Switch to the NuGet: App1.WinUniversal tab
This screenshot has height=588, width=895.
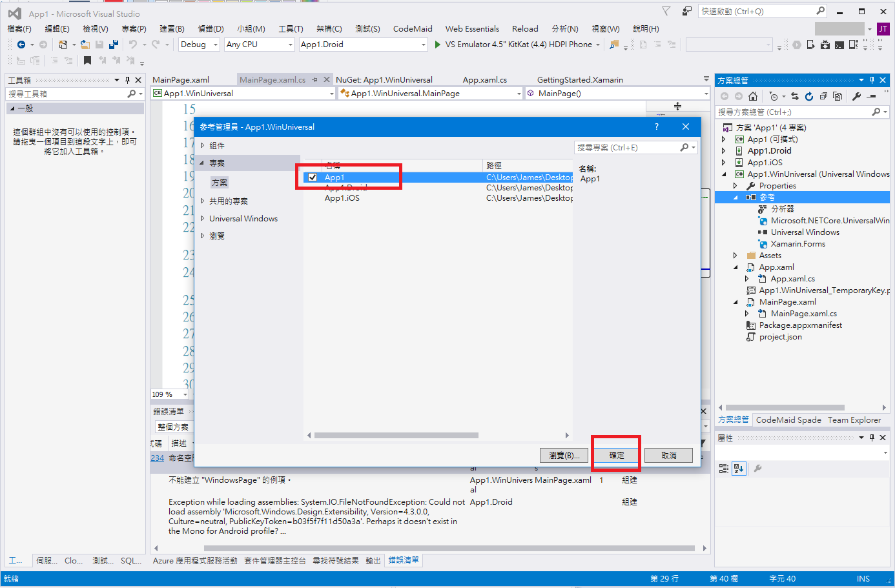[384, 80]
